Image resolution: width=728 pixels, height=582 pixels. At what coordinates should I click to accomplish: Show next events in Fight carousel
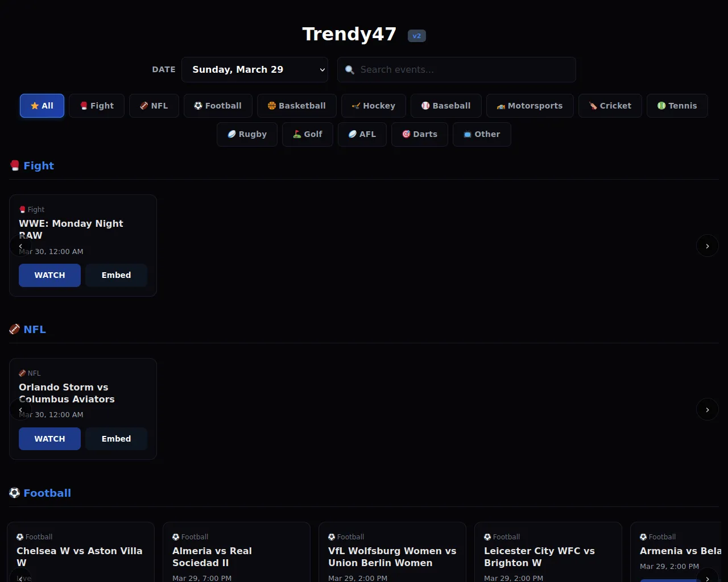(708, 246)
